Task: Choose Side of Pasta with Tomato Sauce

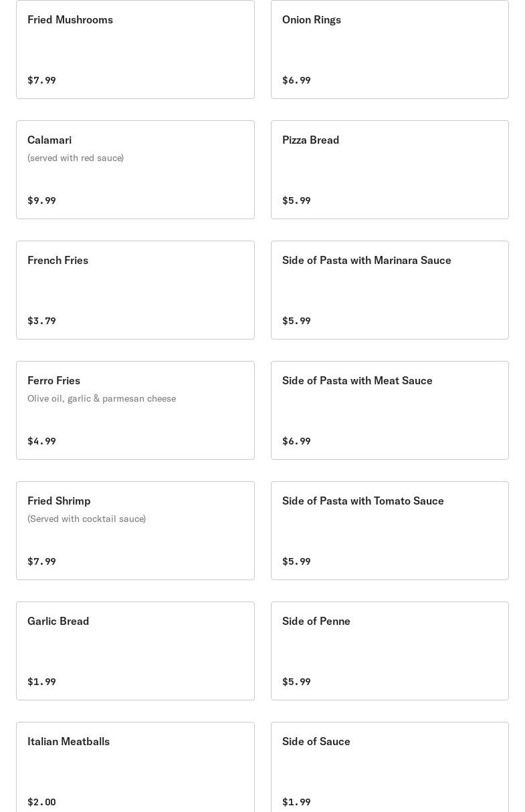Action: tap(389, 531)
